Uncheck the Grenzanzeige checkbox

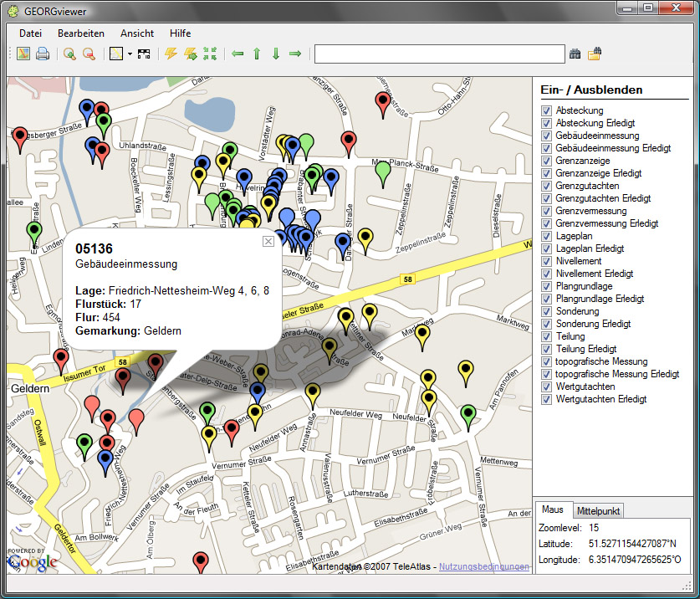coord(546,161)
